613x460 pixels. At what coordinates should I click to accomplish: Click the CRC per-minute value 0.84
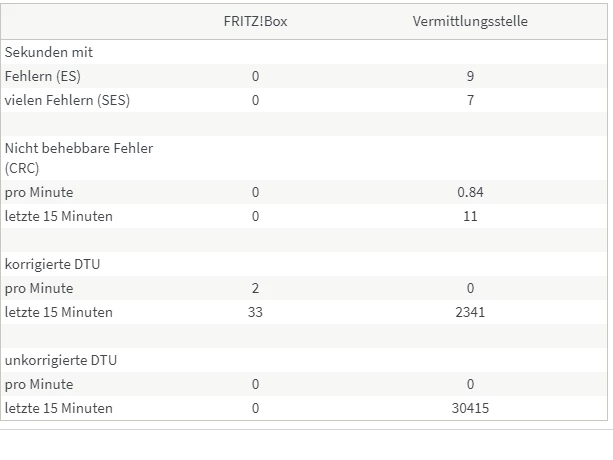(470, 192)
